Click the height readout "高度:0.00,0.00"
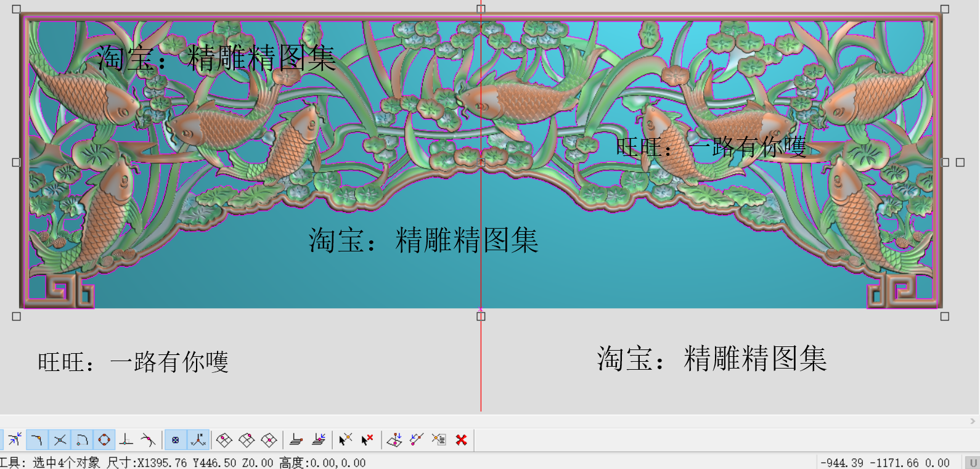980x469 pixels. pyautogui.click(x=322, y=463)
